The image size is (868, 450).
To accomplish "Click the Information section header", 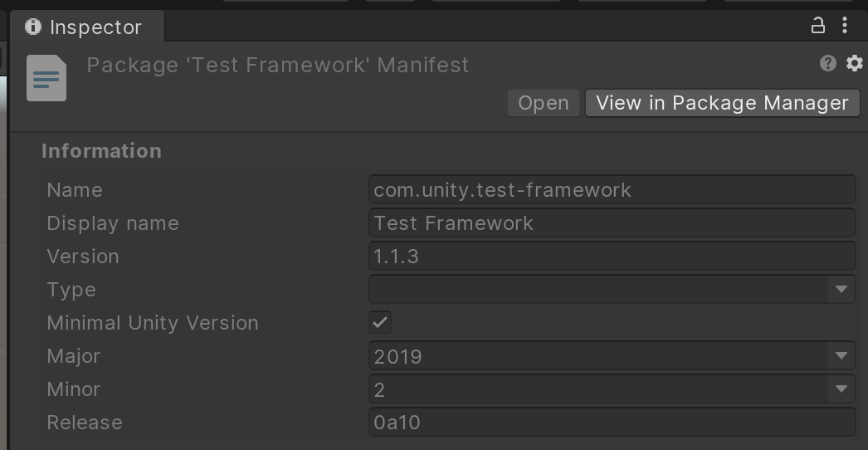I will [101, 151].
